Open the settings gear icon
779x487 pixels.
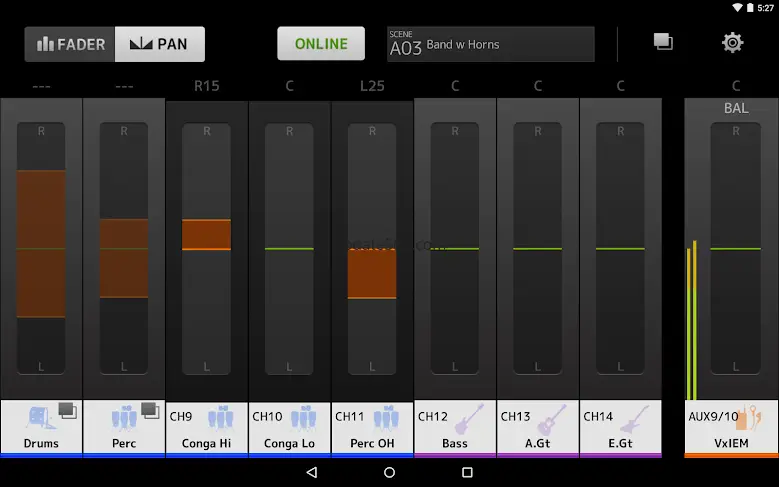point(733,43)
